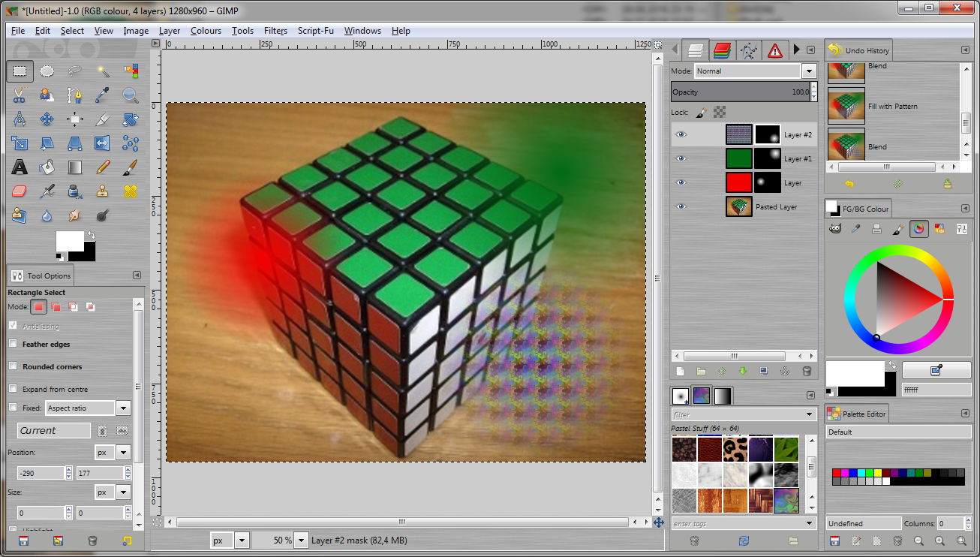The width and height of the screenshot is (980, 557).
Task: Pick the Eraser tool
Action: click(20, 191)
